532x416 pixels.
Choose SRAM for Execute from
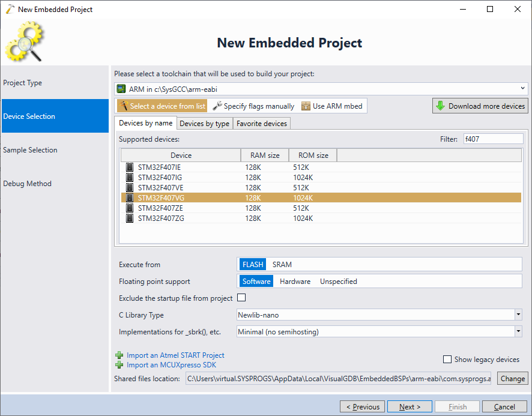(282, 265)
